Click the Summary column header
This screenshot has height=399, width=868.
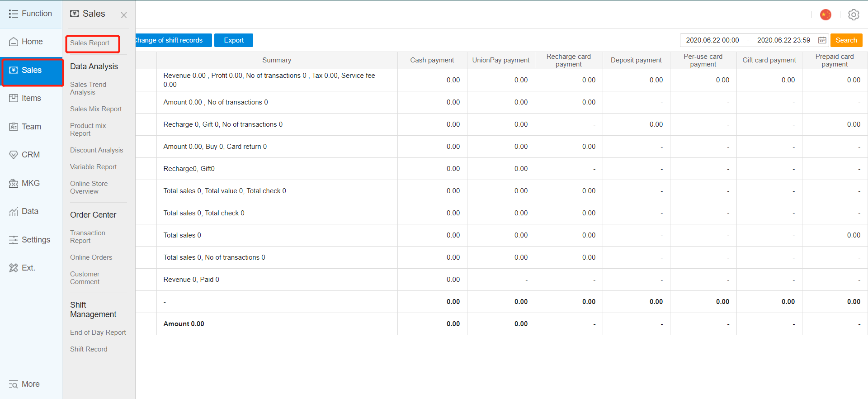pyautogui.click(x=277, y=60)
